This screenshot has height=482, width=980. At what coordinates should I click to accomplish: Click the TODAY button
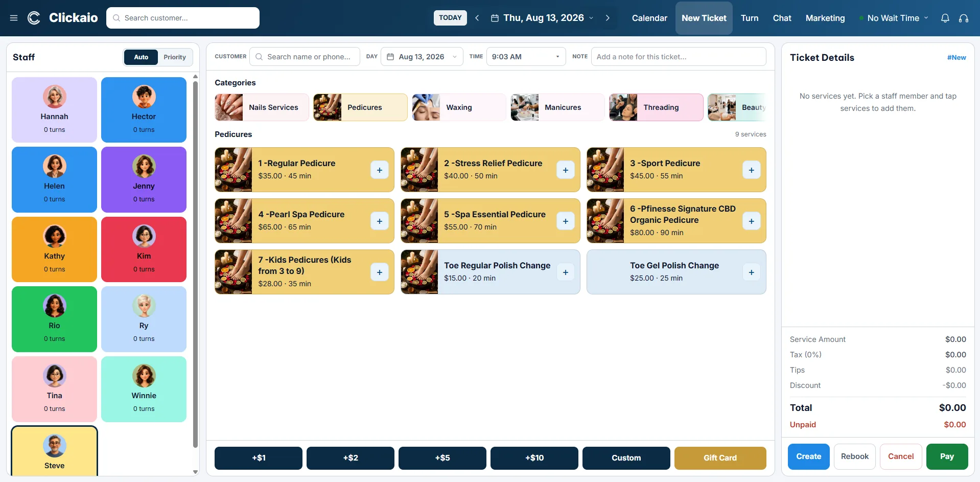pyautogui.click(x=450, y=18)
